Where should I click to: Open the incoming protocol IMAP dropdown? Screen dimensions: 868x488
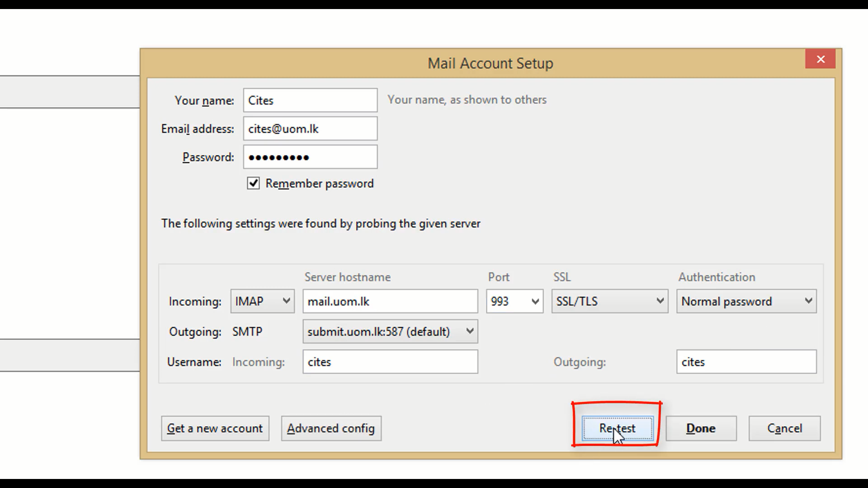coord(262,301)
